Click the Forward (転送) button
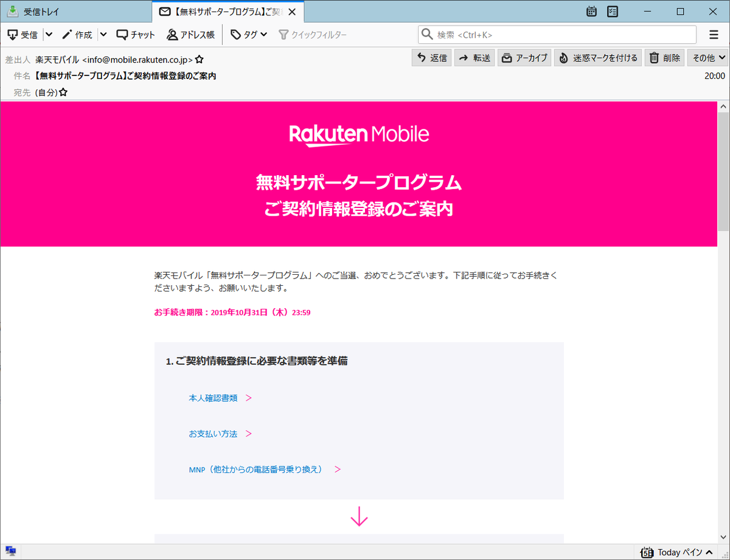 pos(474,58)
